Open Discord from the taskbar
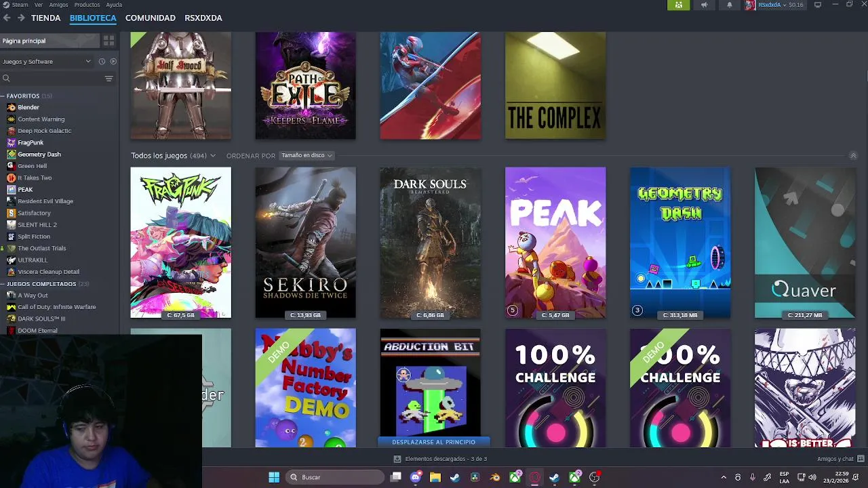 point(416,477)
